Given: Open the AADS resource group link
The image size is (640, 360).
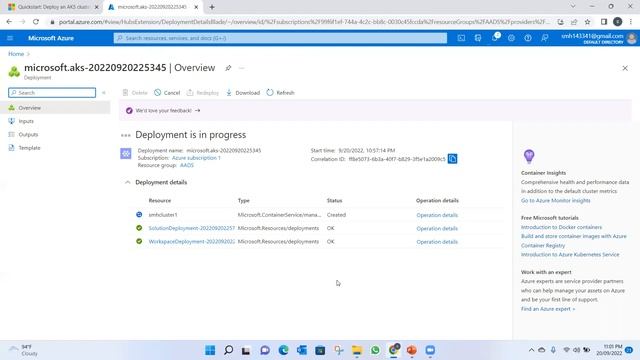Looking at the screenshot, I should point(187,165).
